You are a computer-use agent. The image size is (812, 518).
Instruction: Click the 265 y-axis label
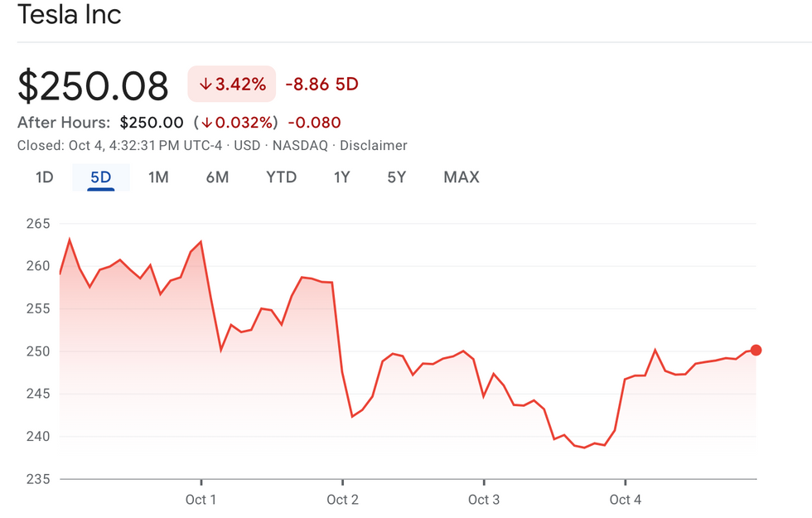39,224
